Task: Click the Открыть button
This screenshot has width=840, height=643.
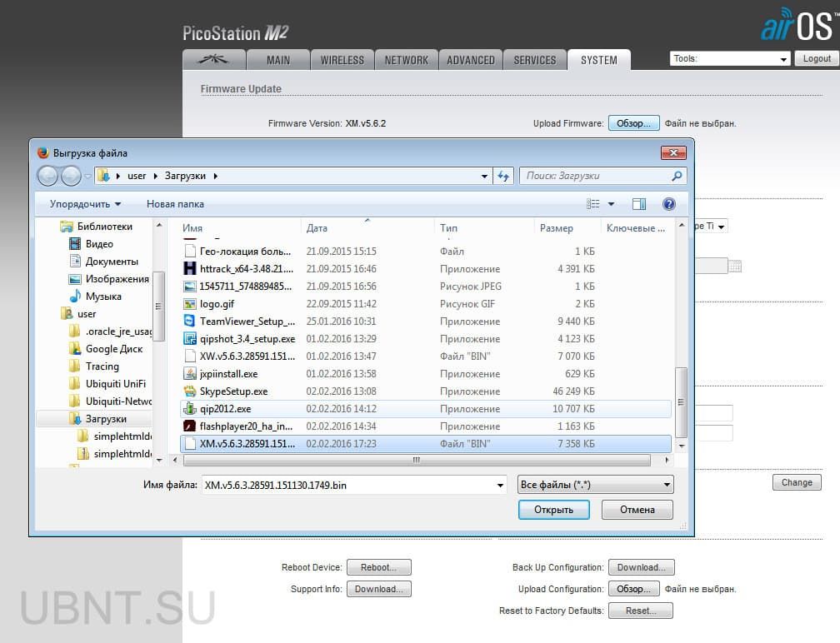Action: (x=553, y=510)
